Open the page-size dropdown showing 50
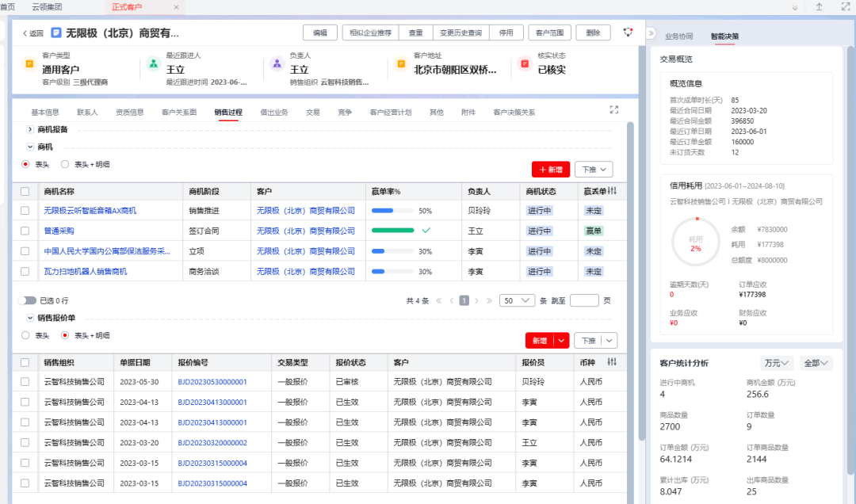The image size is (856, 504). [518, 300]
